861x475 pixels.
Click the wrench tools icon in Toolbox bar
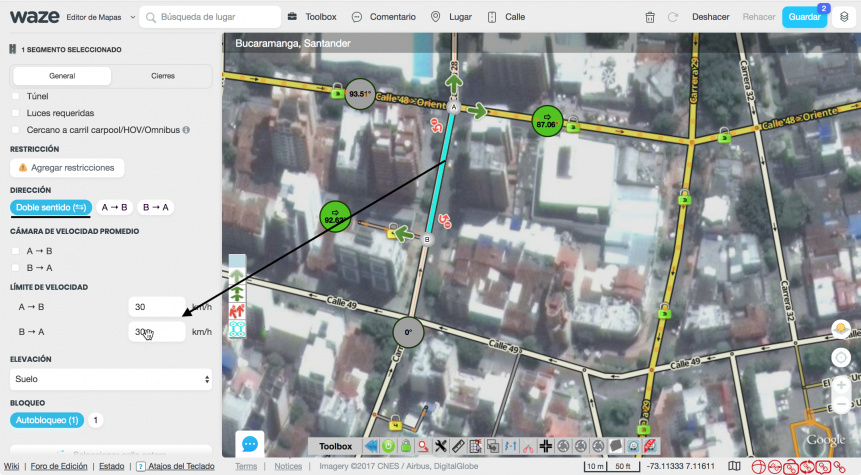(440, 446)
